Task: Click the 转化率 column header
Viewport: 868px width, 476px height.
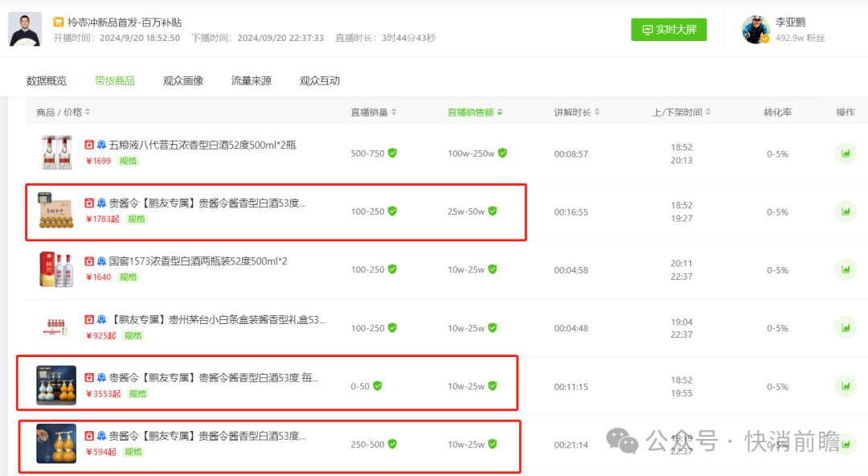Action: 777,112
